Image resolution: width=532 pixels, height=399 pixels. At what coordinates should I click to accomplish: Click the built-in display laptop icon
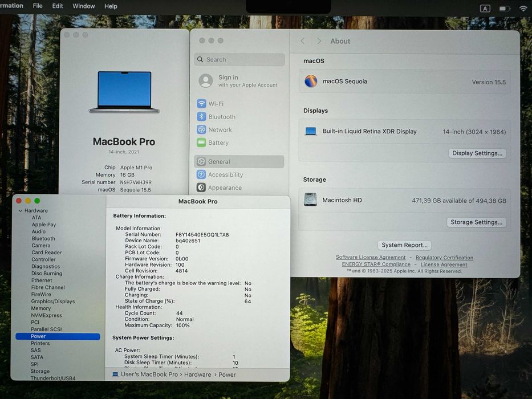(x=310, y=131)
